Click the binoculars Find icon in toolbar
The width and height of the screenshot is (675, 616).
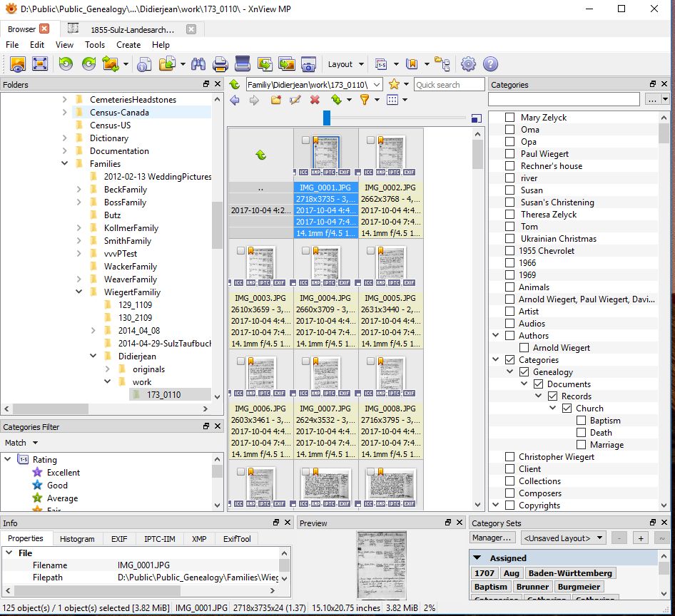[198, 64]
